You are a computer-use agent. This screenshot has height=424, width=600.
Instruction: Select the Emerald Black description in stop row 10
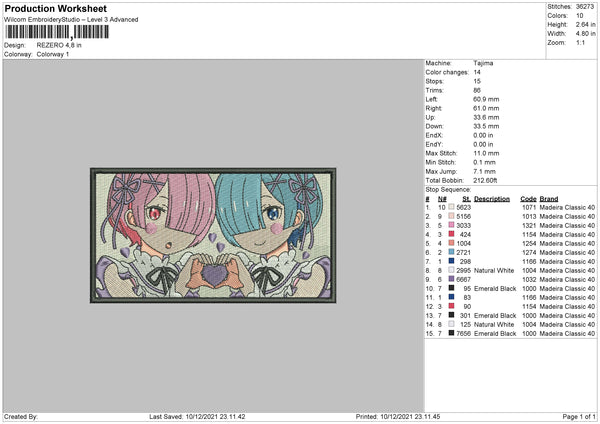495,289
